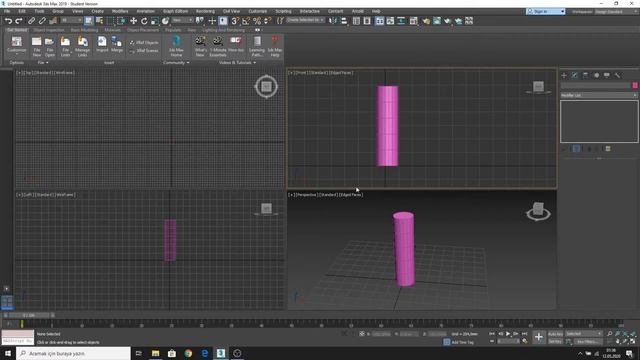The image size is (640, 360).
Task: Open the Rendering menu
Action: click(x=205, y=11)
